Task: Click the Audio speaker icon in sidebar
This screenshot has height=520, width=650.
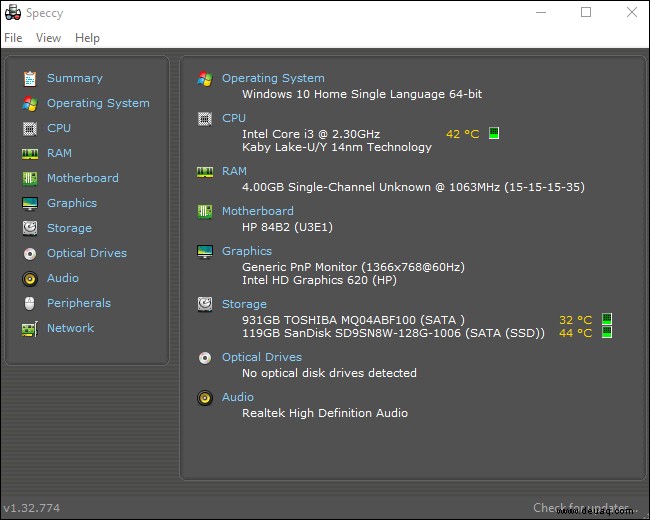Action: point(30,278)
